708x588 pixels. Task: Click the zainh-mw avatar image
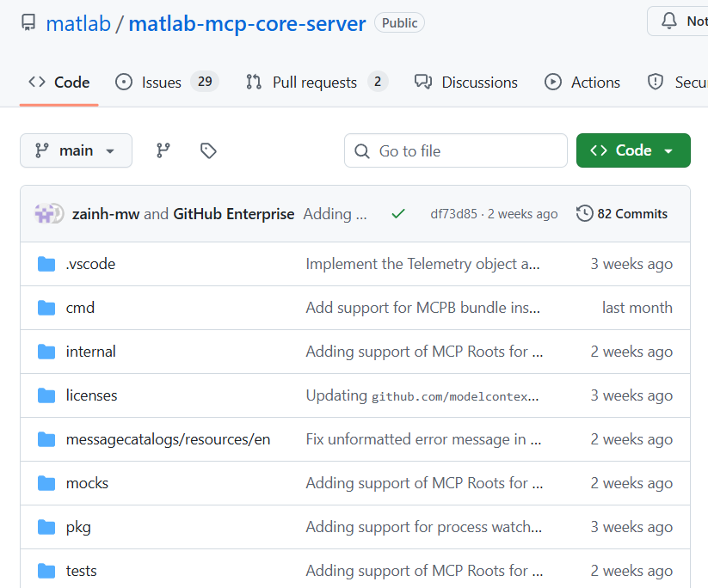point(44,213)
